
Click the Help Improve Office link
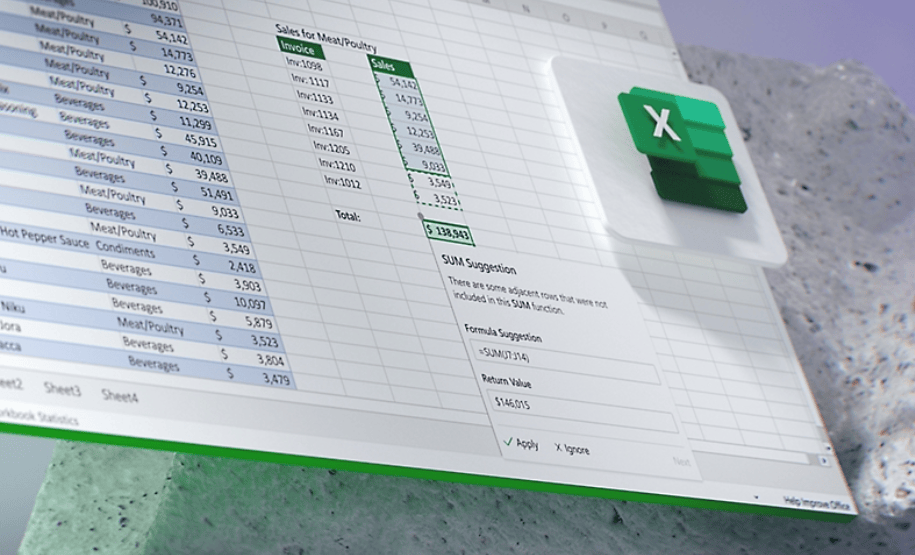(816, 502)
